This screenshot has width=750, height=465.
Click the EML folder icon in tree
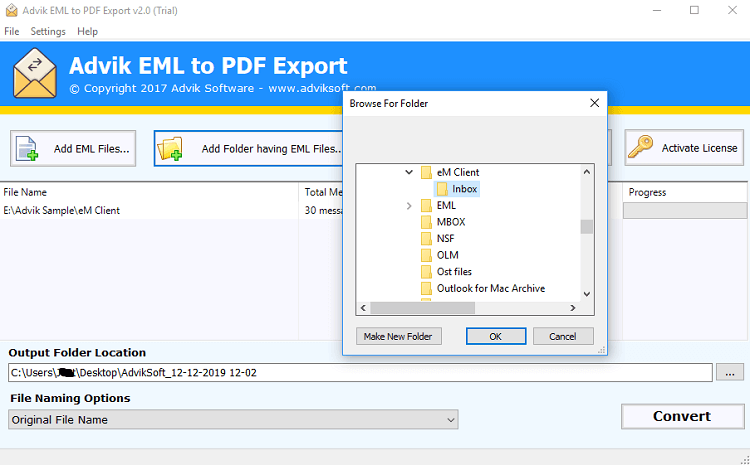[426, 206]
